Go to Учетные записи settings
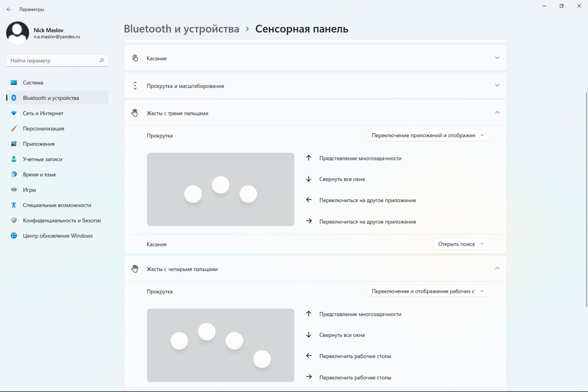588x392 pixels. [x=42, y=159]
